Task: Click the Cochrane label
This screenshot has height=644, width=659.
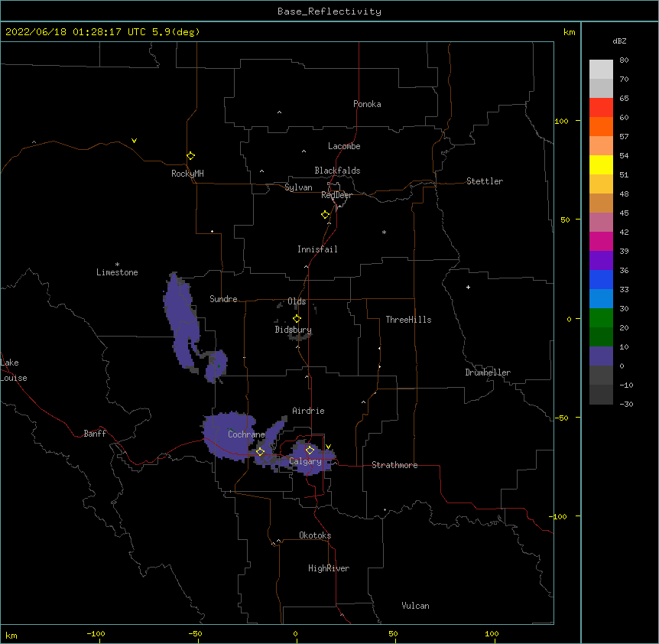Action: click(x=246, y=434)
